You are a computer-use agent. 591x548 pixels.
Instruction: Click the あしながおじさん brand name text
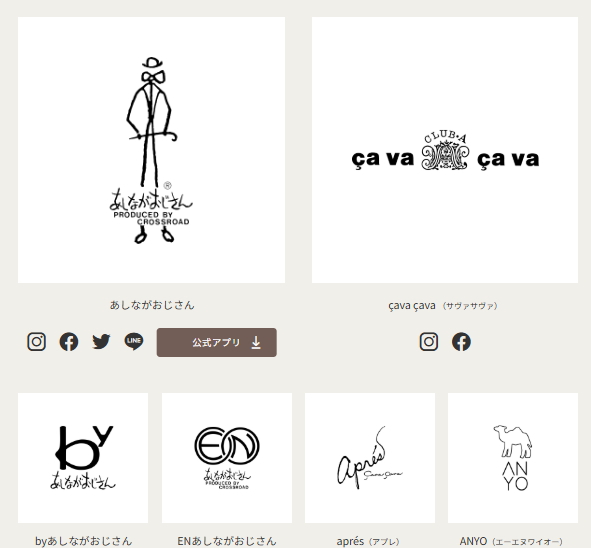152,305
